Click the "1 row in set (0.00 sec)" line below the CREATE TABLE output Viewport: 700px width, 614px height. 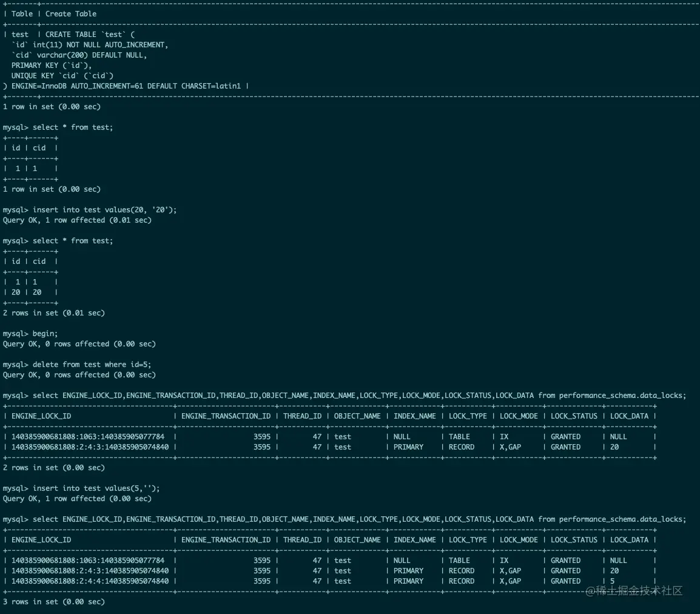point(52,107)
